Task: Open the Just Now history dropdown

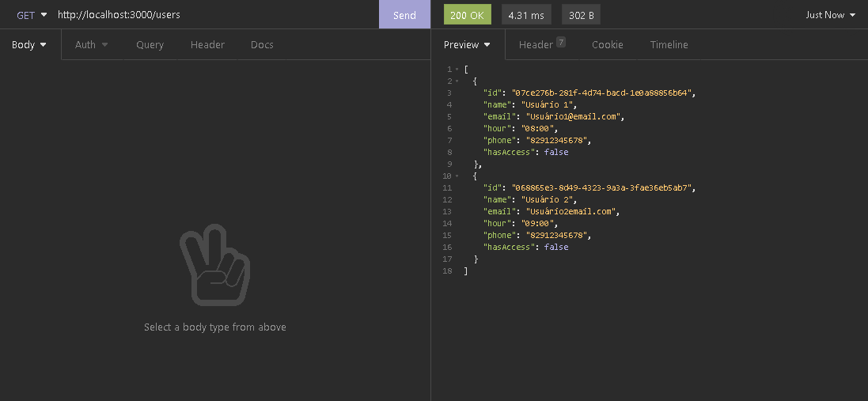Action: tap(830, 15)
